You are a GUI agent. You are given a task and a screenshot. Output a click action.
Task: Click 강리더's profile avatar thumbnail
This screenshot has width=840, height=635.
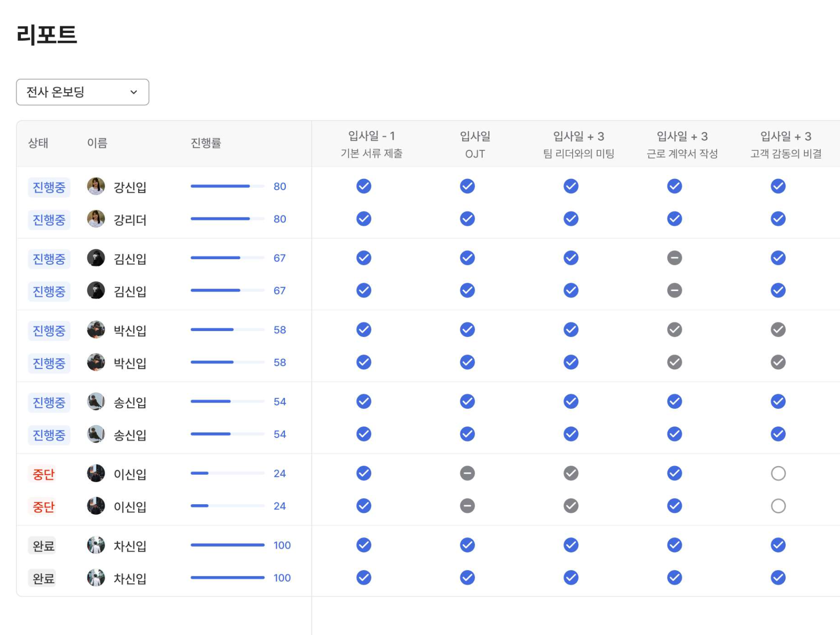(96, 219)
